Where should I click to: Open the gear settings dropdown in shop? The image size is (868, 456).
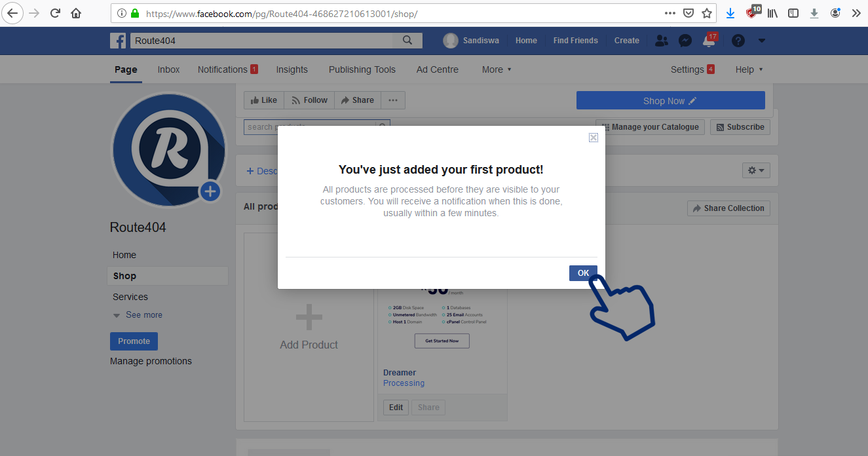[x=755, y=170]
